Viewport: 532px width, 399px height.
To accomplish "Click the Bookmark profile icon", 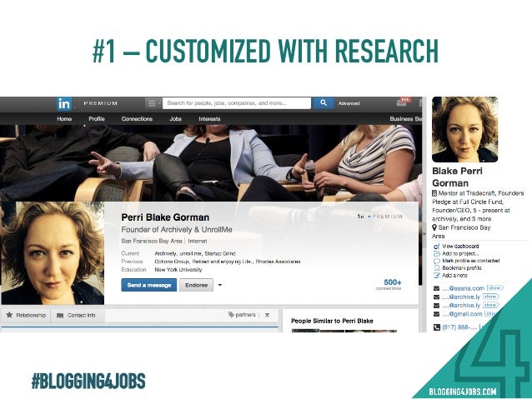I will pos(436,268).
